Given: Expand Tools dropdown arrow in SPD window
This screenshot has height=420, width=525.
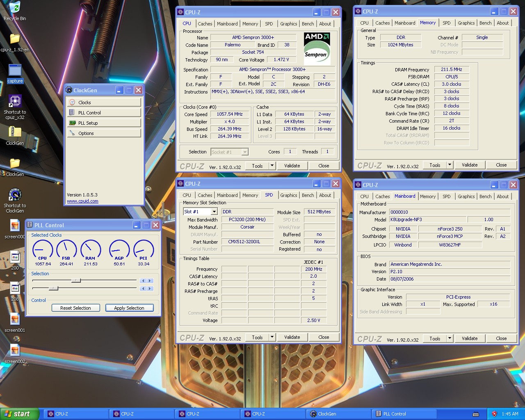Looking at the screenshot, I should (272, 337).
